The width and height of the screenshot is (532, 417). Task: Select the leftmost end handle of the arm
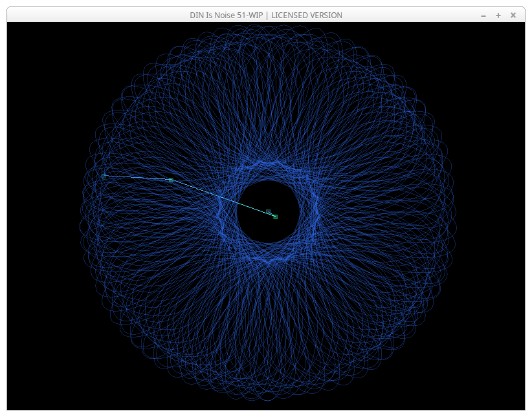[x=104, y=176]
